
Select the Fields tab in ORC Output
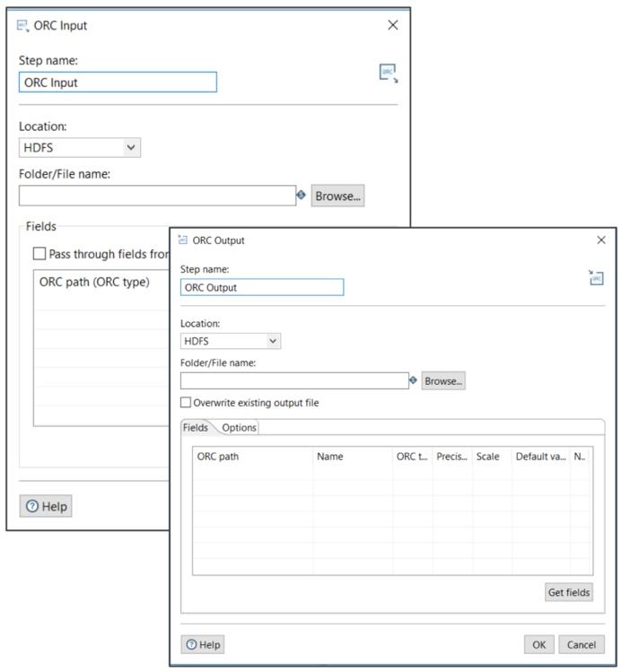point(196,427)
